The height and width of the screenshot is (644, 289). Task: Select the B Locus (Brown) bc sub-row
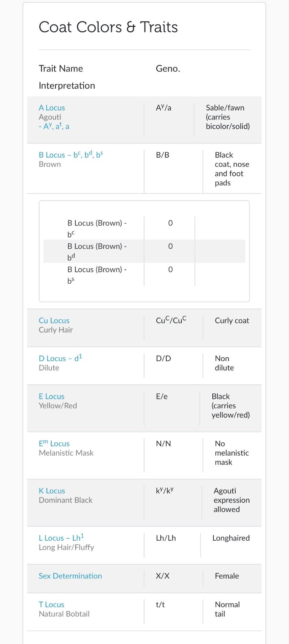pyautogui.click(x=97, y=228)
